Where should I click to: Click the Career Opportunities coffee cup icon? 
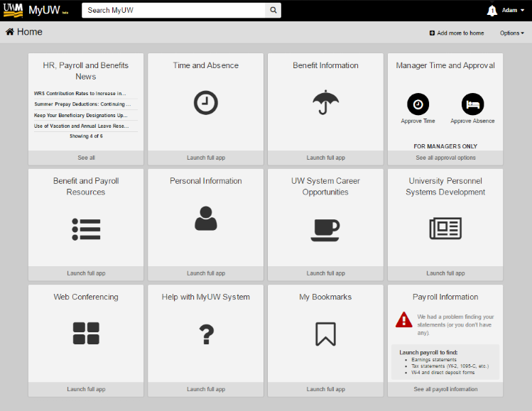pyautogui.click(x=325, y=230)
